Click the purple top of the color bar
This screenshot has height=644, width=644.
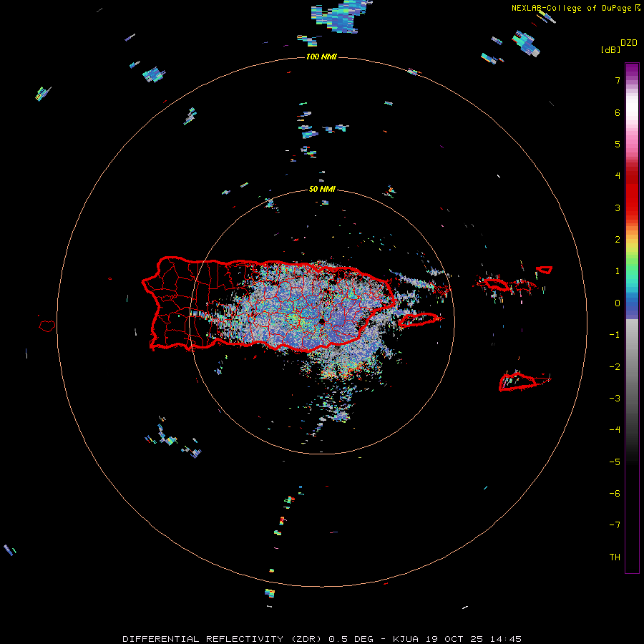[632, 70]
